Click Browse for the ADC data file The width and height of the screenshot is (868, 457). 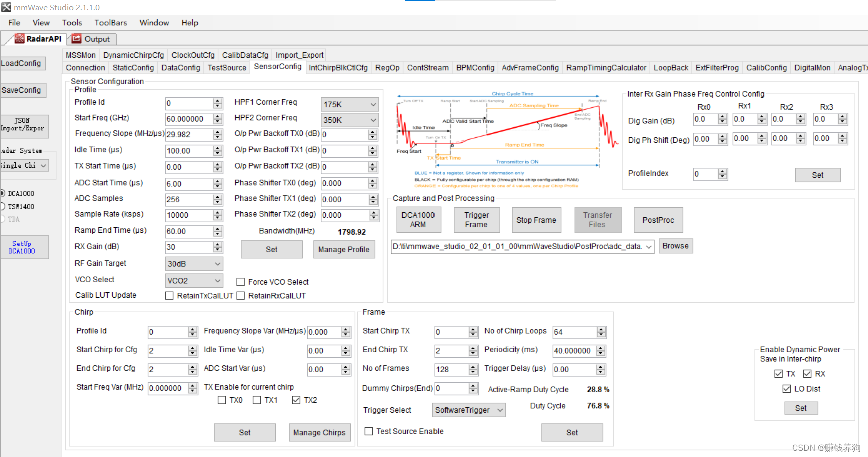[676, 246]
